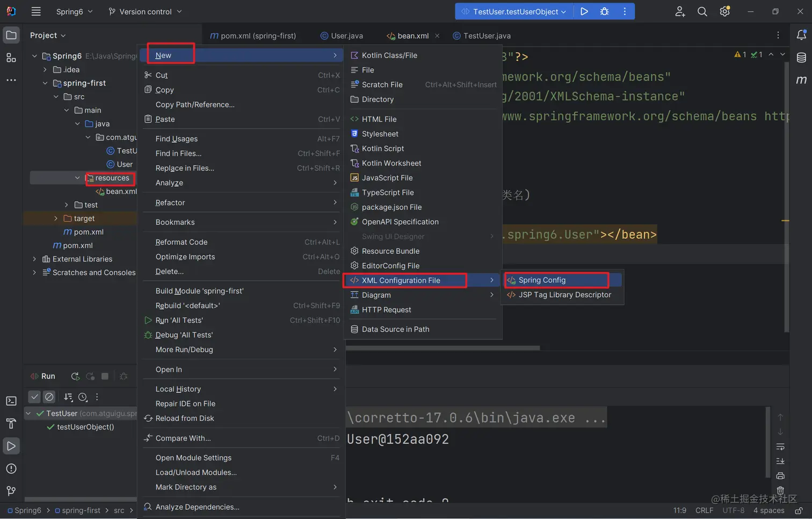Select Reformat Code menu item
Viewport: 812px width, 519px height.
[242, 242]
